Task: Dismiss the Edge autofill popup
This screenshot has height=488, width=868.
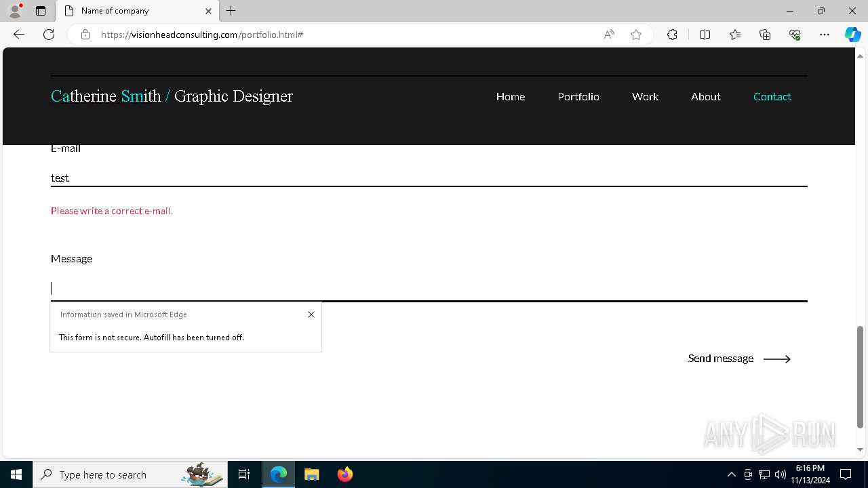Action: [x=311, y=314]
